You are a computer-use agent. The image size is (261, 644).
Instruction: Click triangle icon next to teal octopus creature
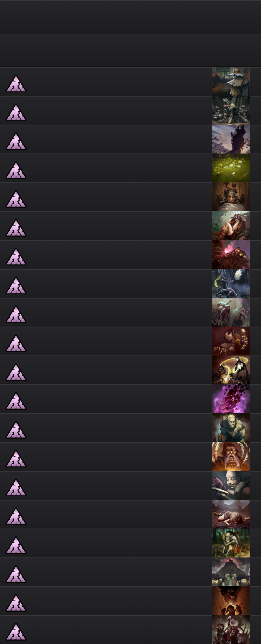[x=16, y=315]
